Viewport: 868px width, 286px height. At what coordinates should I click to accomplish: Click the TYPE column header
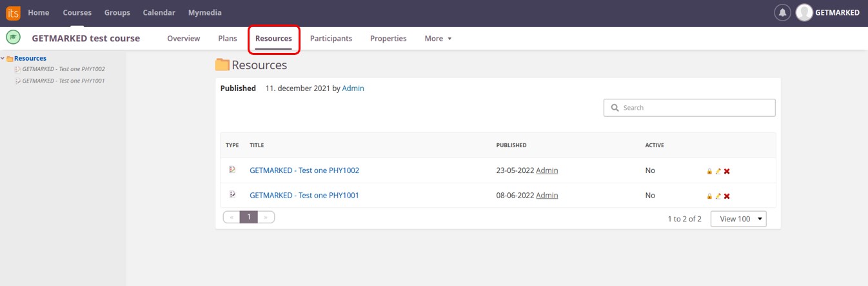[x=232, y=145]
